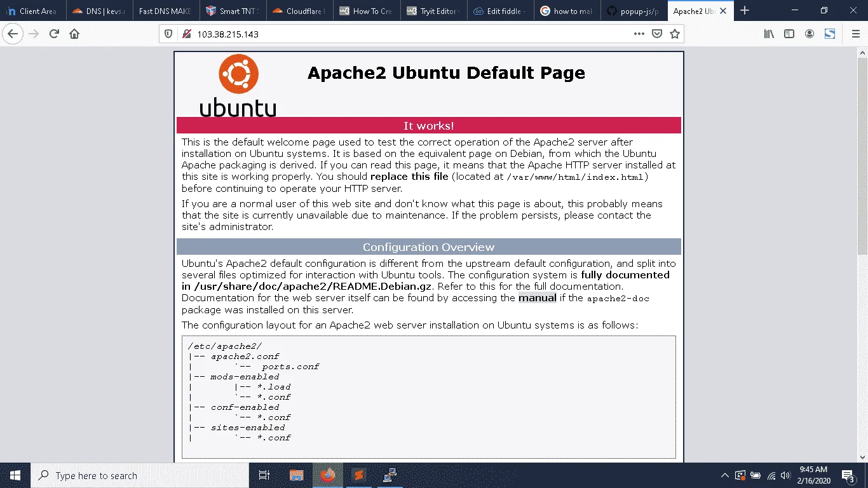Click the scrollbar down arrow
Screen dimensions: 868x488
tap(862, 457)
